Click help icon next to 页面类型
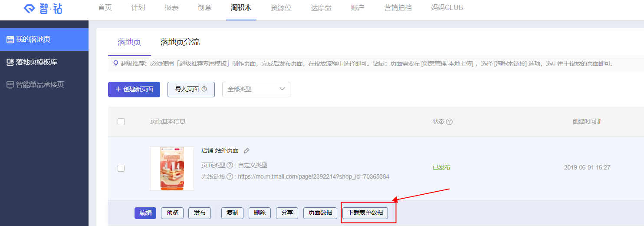This screenshot has height=226, width=644. click(230, 165)
